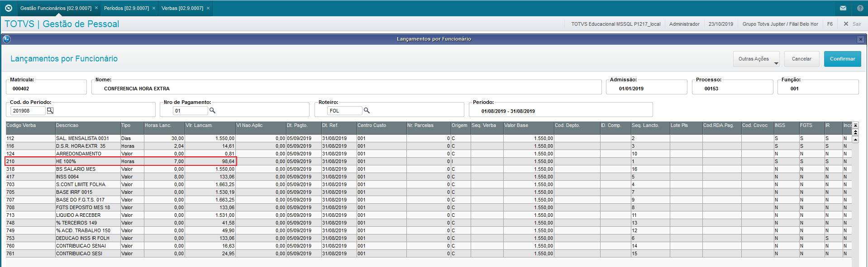
Task: Click the magnifier beside Nro de Pagamento
Action: pyautogui.click(x=212, y=111)
